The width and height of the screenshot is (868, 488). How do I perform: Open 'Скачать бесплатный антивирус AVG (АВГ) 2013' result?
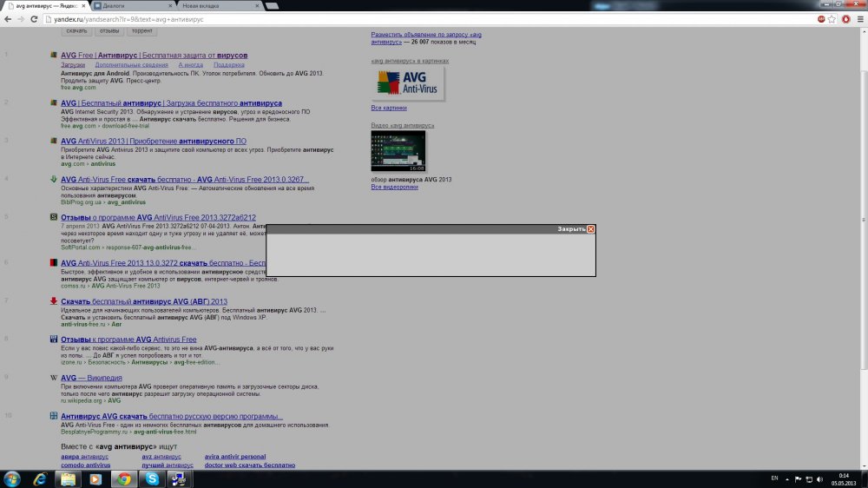(144, 302)
